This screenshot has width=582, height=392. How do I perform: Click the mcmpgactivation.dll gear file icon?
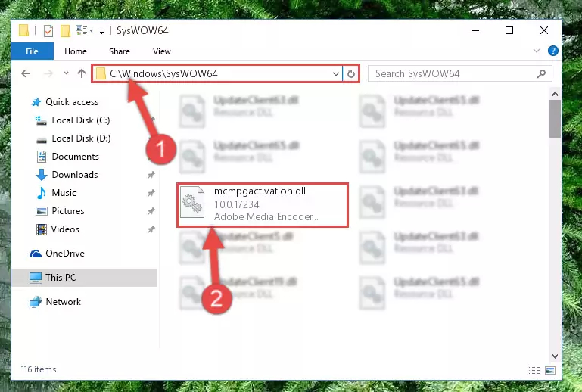pos(192,202)
